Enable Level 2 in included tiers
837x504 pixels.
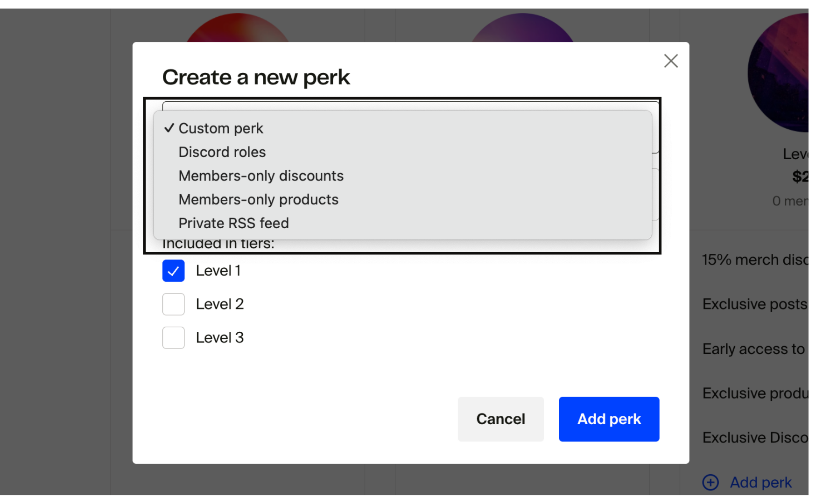[173, 304]
